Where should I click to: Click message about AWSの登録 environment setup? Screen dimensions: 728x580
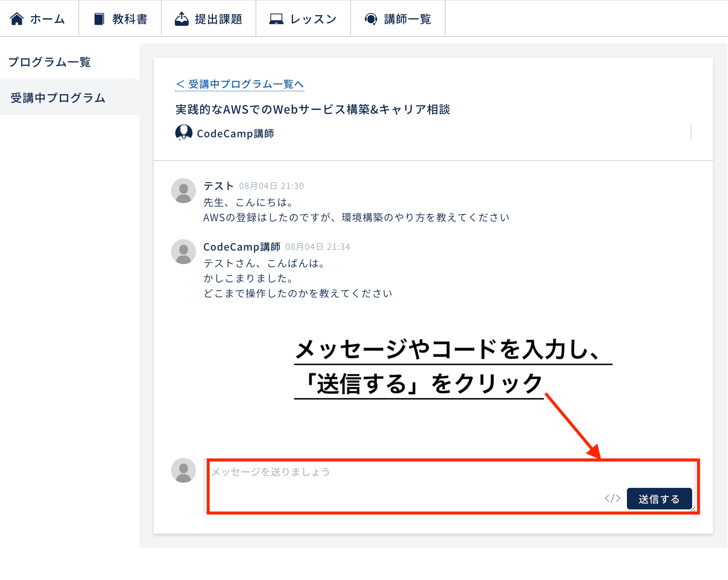coord(356,217)
